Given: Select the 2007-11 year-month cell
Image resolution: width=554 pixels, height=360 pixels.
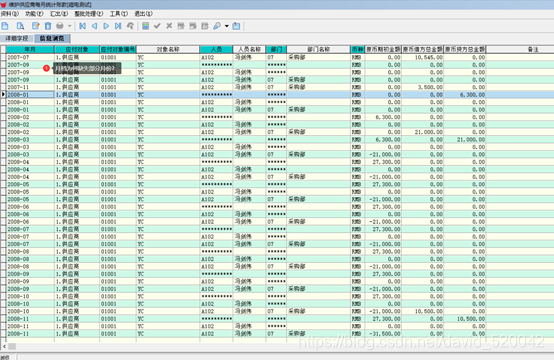Looking at the screenshot, I should (x=30, y=87).
